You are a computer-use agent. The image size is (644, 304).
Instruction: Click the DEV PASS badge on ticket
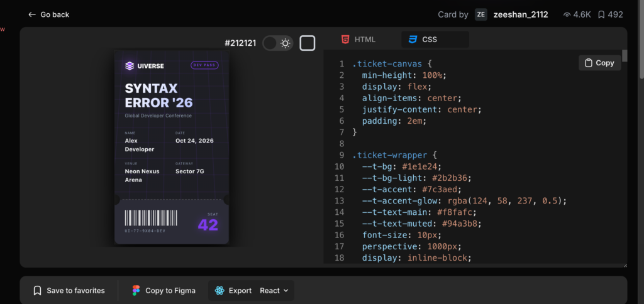[204, 65]
